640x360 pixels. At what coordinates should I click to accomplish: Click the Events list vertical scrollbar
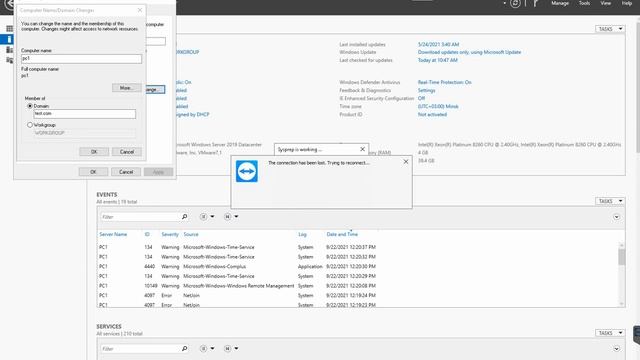pos(622,274)
